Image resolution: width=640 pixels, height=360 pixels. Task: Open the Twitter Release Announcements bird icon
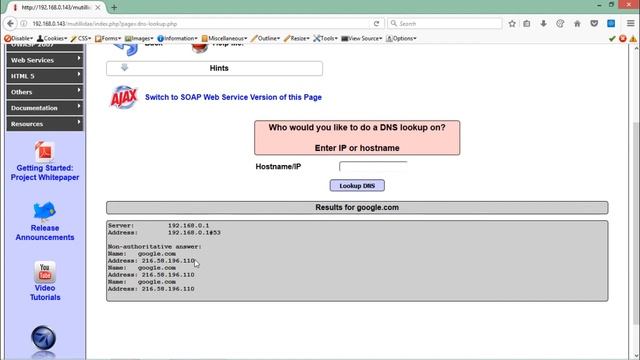tap(44, 211)
